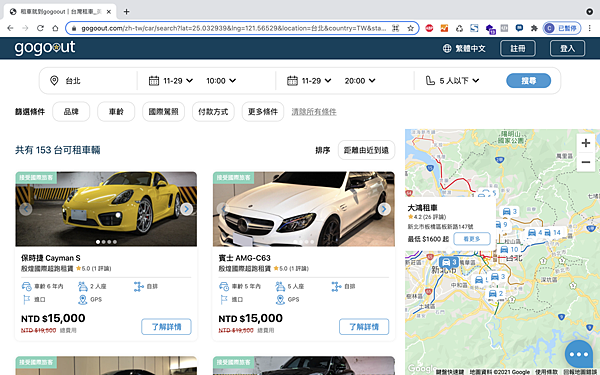
Task: Click 了解詳情 for 保時捷 Cayman S
Action: [x=166, y=327]
